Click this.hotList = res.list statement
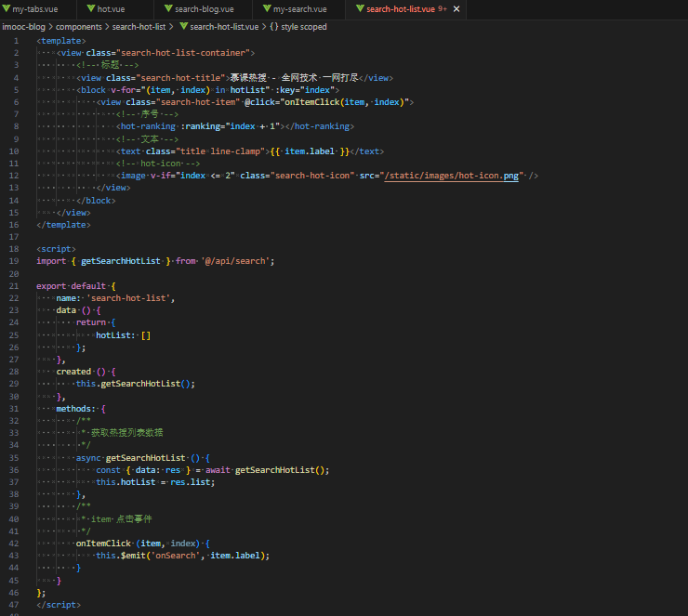 (155, 482)
